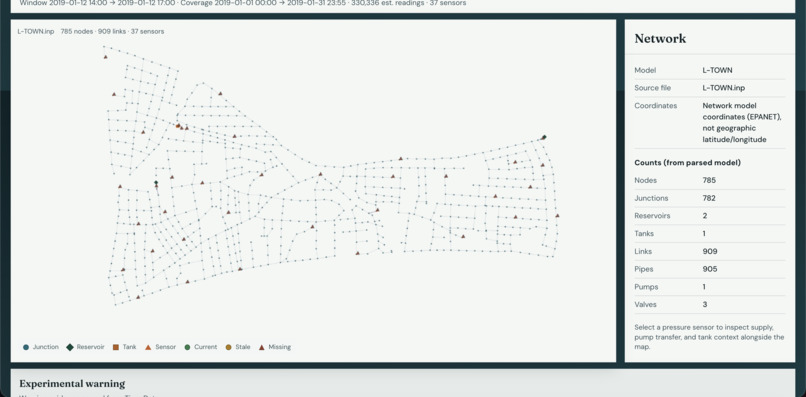Click the Reservoir diamond in the map legend
The width and height of the screenshot is (806, 397).
tap(70, 347)
